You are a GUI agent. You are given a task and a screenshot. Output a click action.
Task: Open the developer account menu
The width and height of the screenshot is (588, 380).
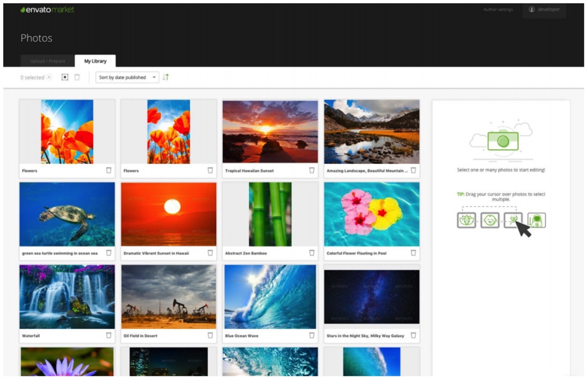[544, 9]
